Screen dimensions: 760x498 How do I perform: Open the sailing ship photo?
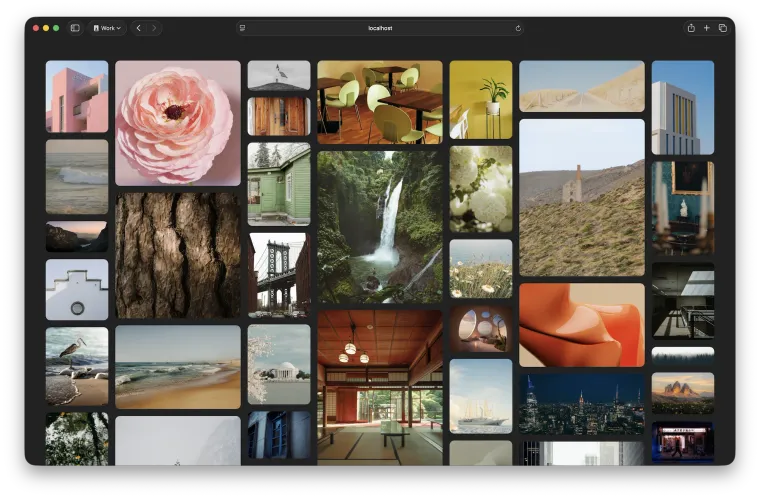tap(480, 396)
